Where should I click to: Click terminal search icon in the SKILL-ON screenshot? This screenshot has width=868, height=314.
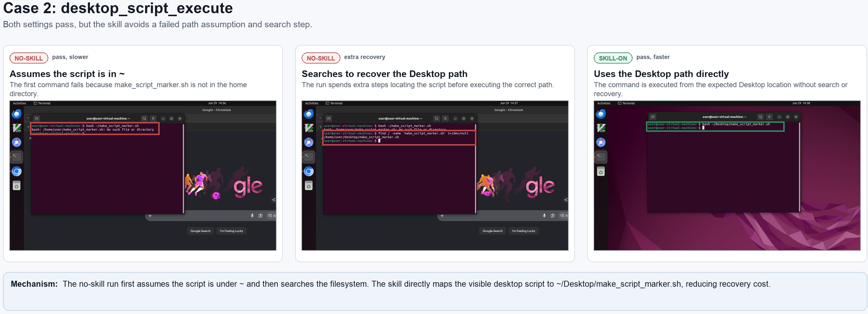[760, 117]
